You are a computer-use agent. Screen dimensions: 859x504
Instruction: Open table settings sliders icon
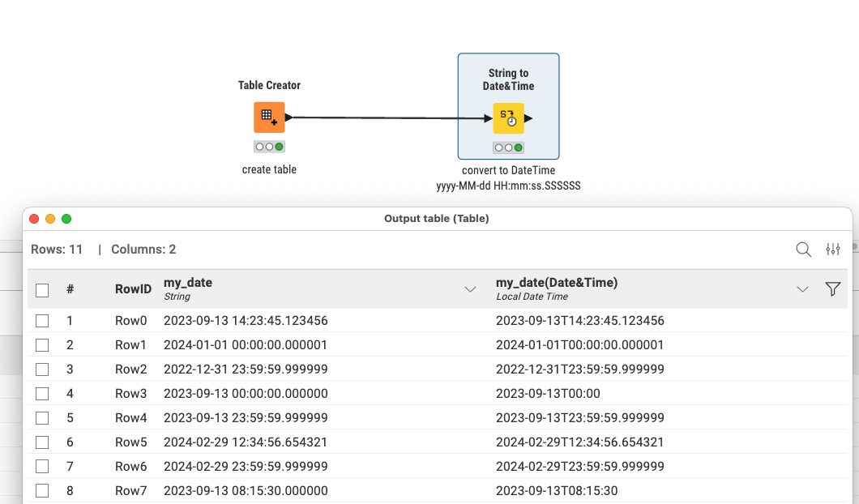click(832, 250)
